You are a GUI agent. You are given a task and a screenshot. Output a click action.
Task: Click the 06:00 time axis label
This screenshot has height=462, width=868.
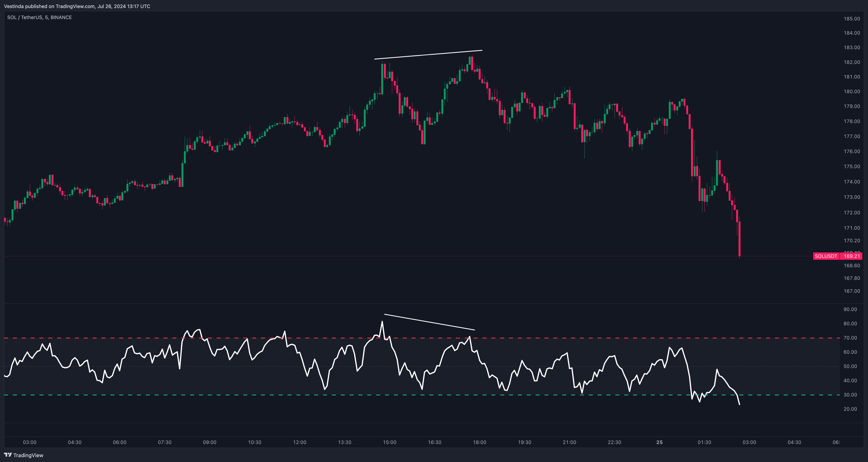pos(120,442)
